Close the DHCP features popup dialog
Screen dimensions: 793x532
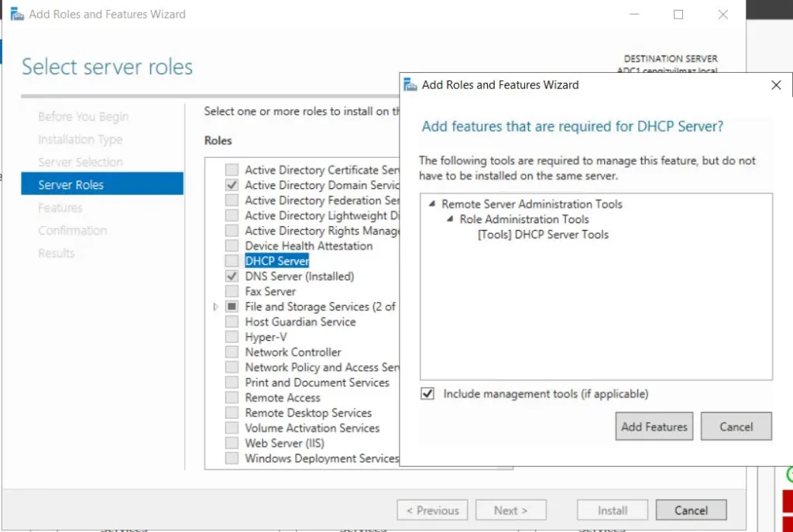pyautogui.click(x=776, y=85)
